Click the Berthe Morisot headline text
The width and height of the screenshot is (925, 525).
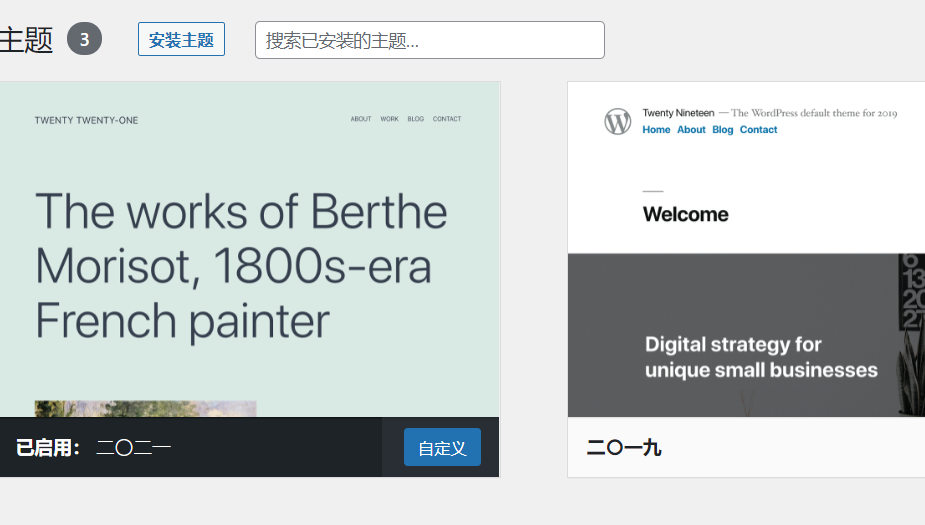coord(241,267)
